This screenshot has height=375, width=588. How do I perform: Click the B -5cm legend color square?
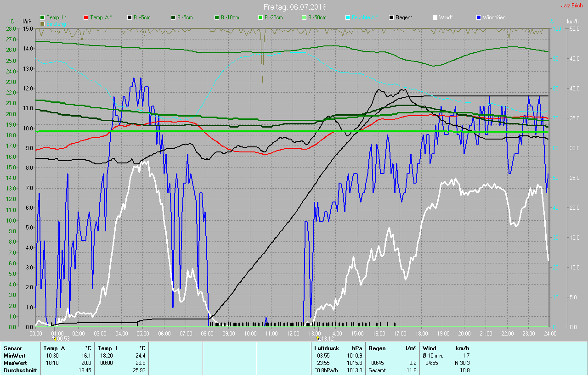point(173,17)
